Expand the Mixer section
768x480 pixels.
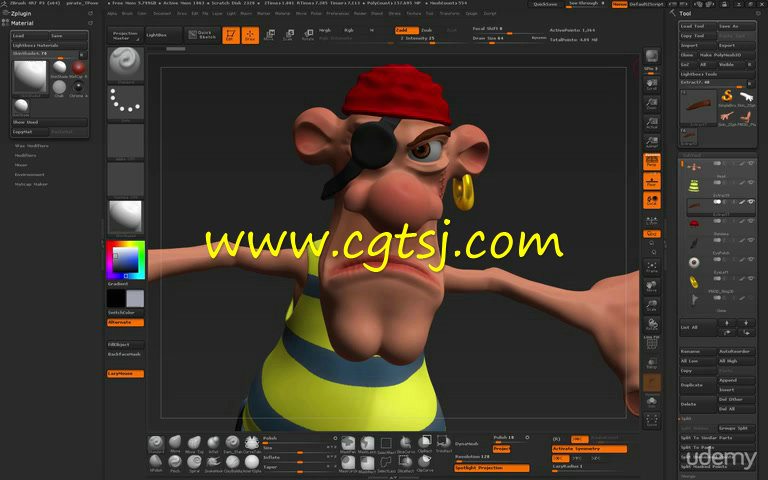pos(21,165)
